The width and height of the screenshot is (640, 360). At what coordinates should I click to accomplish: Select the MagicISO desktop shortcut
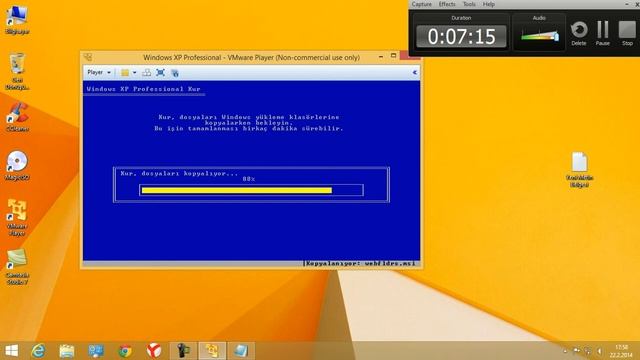(x=17, y=166)
